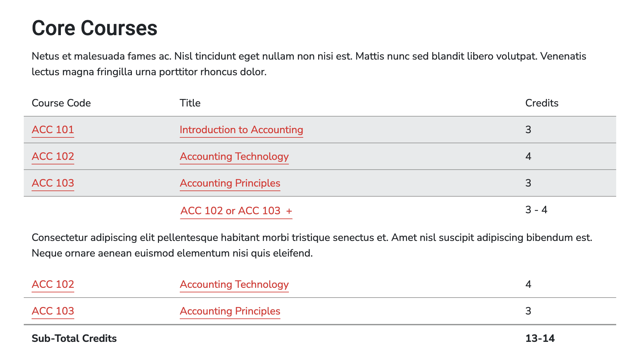Click the 3 - 4 credits range value

tap(536, 210)
